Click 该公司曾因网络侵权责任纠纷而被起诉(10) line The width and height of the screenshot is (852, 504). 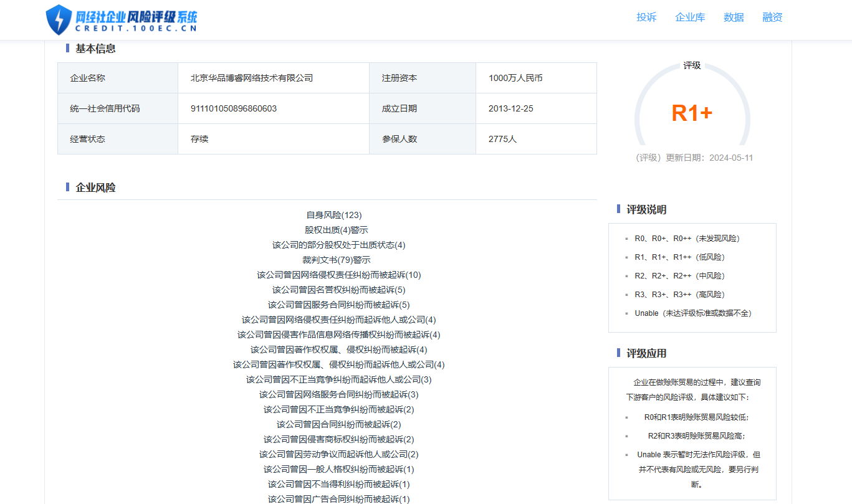(339, 275)
